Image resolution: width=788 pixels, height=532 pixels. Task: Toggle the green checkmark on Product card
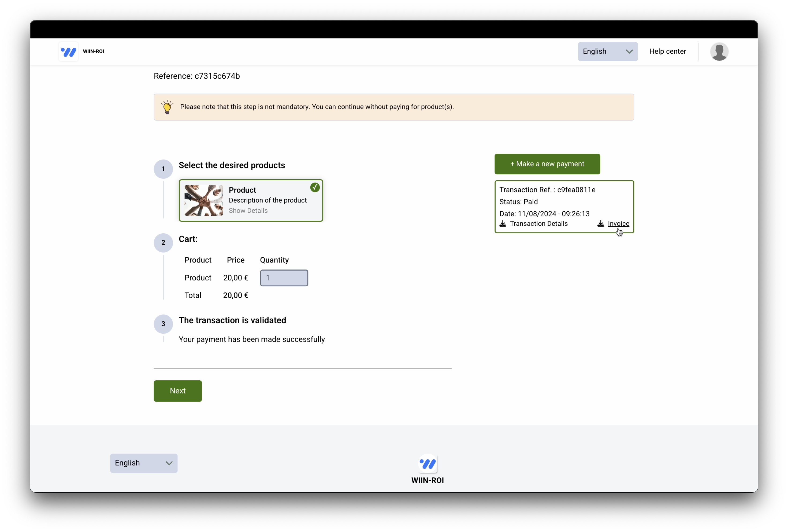tap(315, 188)
